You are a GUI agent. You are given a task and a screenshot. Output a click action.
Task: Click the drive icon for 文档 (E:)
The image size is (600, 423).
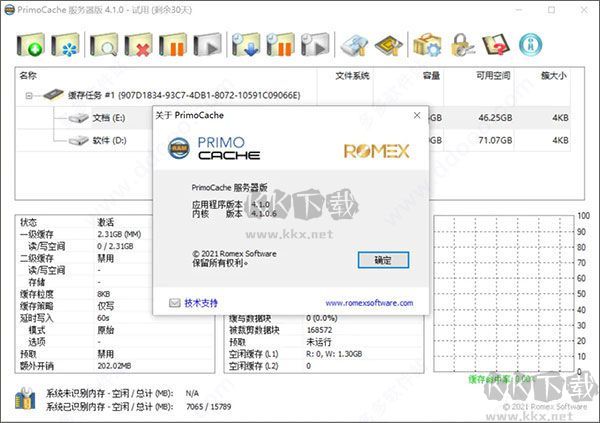[x=78, y=118]
